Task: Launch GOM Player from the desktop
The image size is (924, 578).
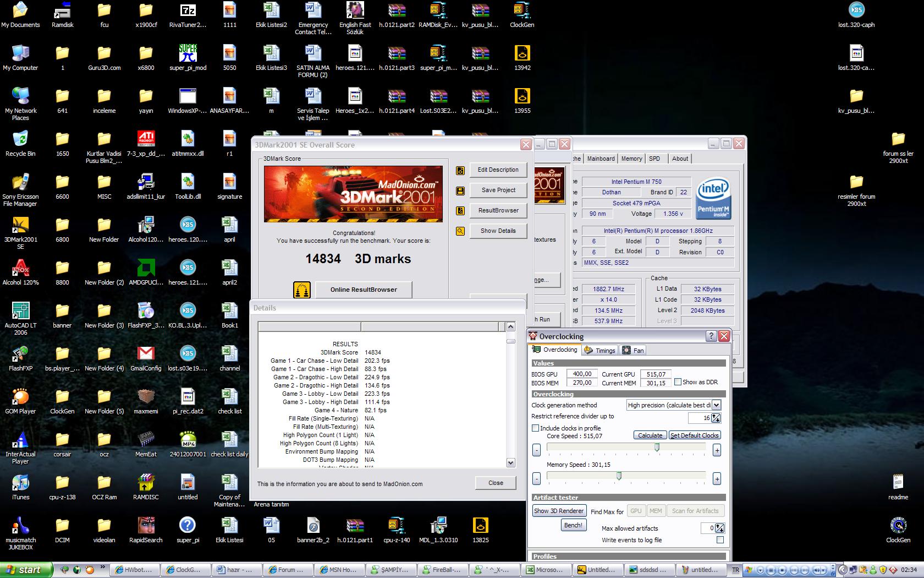Action: click(20, 401)
